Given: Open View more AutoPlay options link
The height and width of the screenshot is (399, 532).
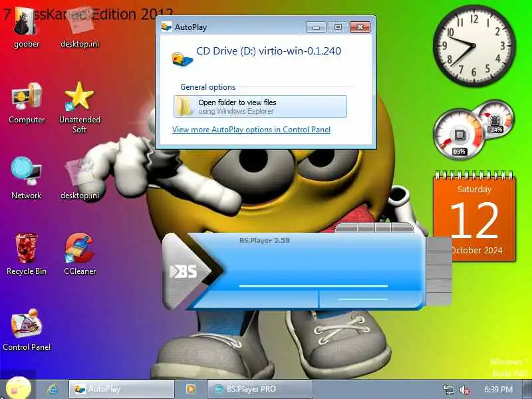Looking at the screenshot, I should [251, 130].
